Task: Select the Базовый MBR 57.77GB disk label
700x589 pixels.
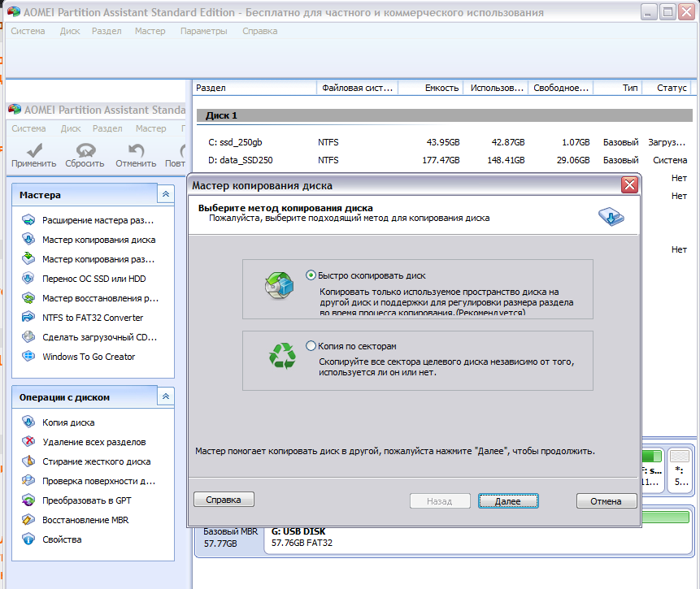Action: (230, 537)
